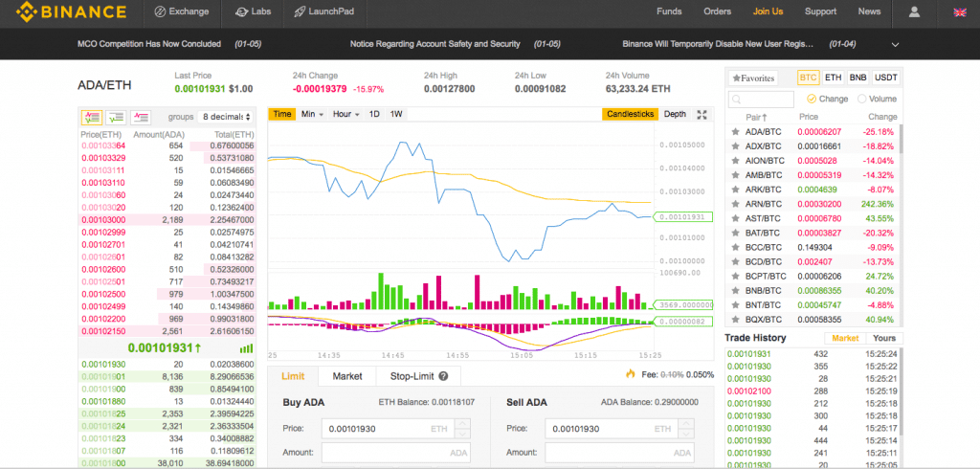Switch to the Market order tab
The image size is (980, 469).
point(346,376)
